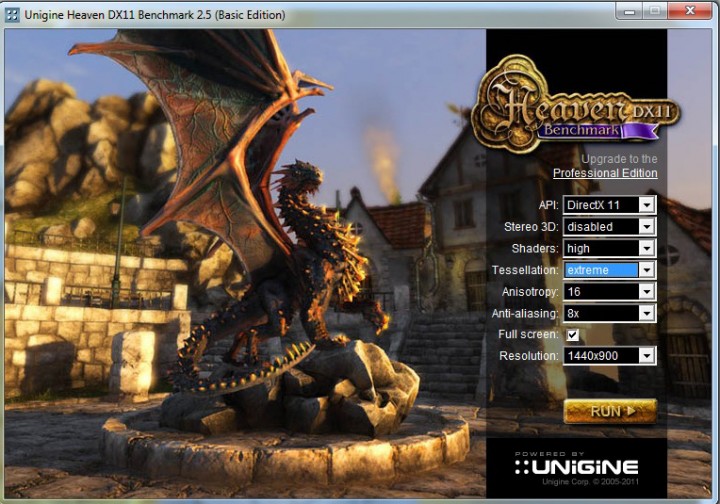The image size is (720, 504).
Task: Open the API dropdown showing DirectX 11
Action: point(609,205)
